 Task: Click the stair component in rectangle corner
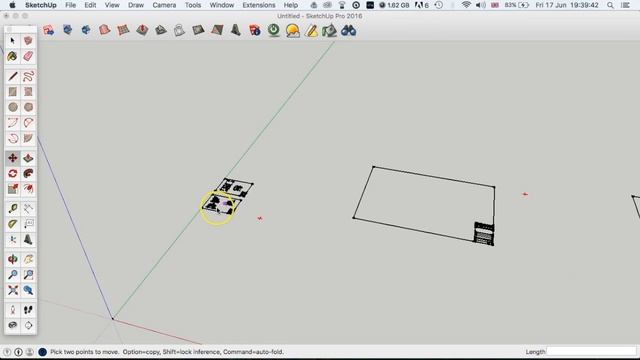click(x=484, y=233)
